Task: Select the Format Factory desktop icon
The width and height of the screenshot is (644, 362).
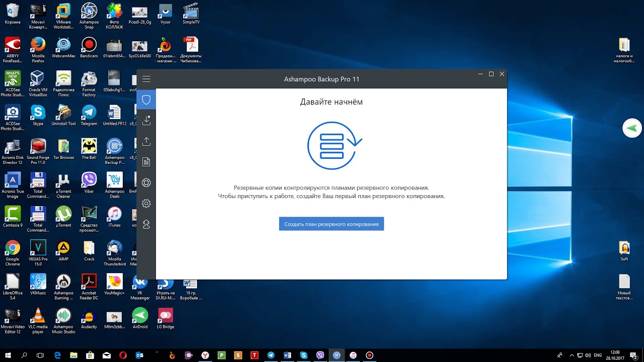Action: (89, 84)
